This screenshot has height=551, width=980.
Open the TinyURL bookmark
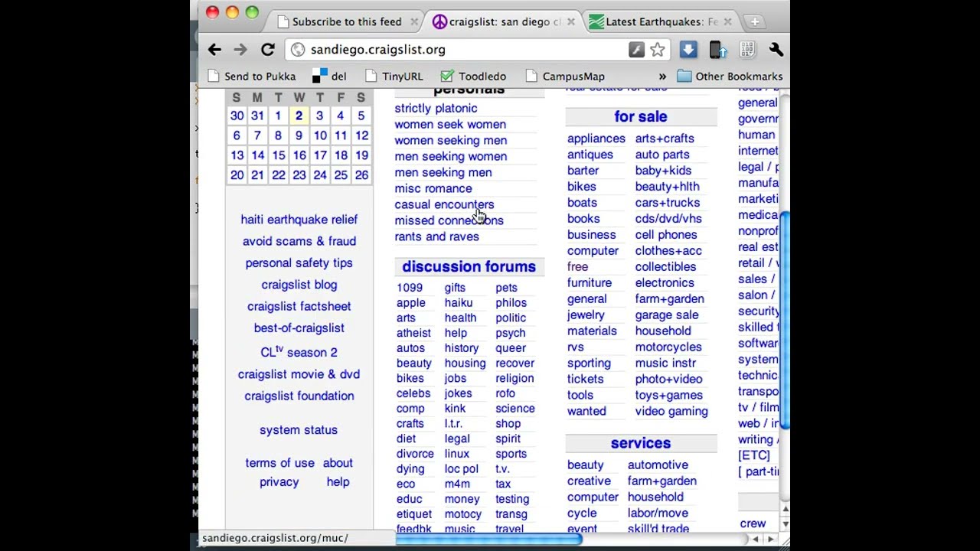(x=394, y=77)
